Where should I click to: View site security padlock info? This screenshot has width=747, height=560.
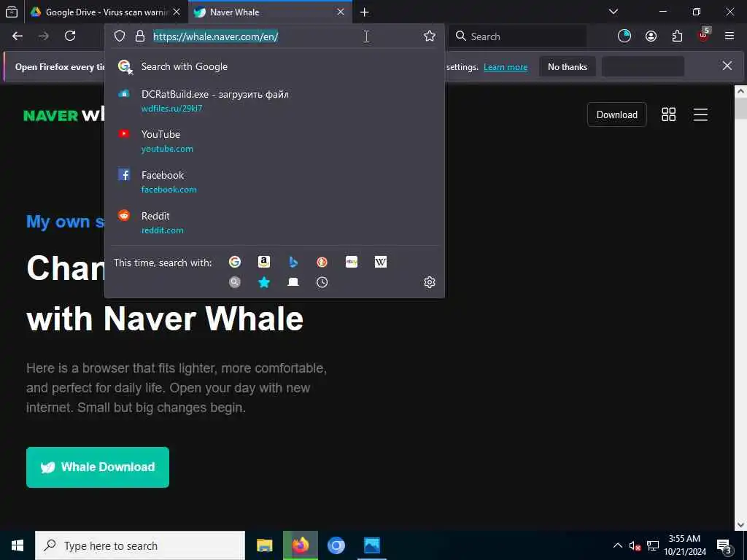139,36
